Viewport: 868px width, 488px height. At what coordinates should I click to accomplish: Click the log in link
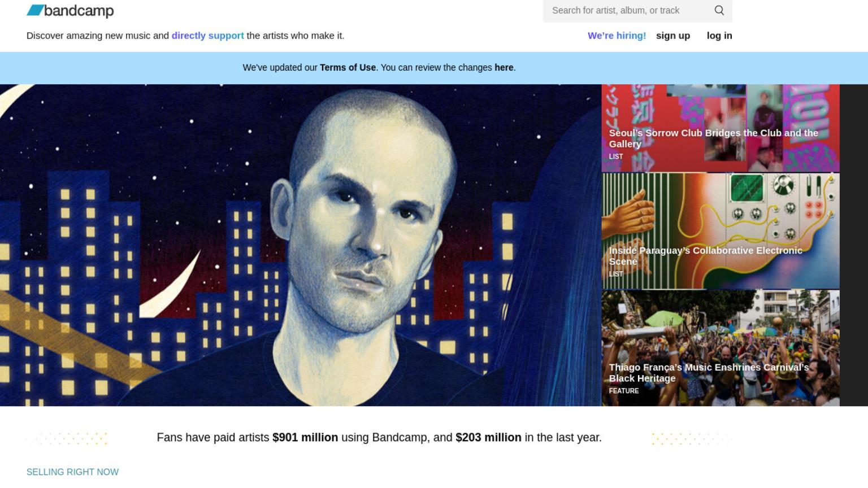719,36
